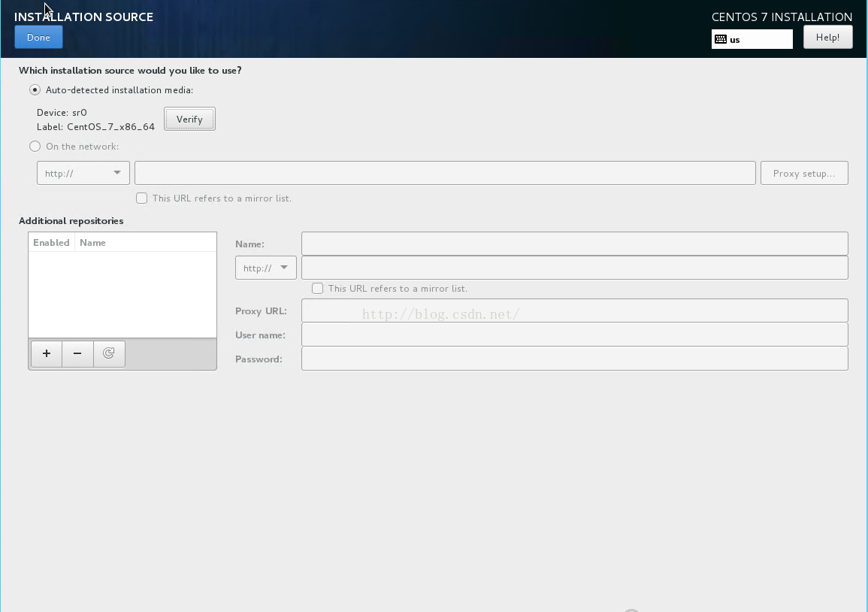The image size is (868, 612).
Task: Click the User name input field
Action: coord(575,335)
